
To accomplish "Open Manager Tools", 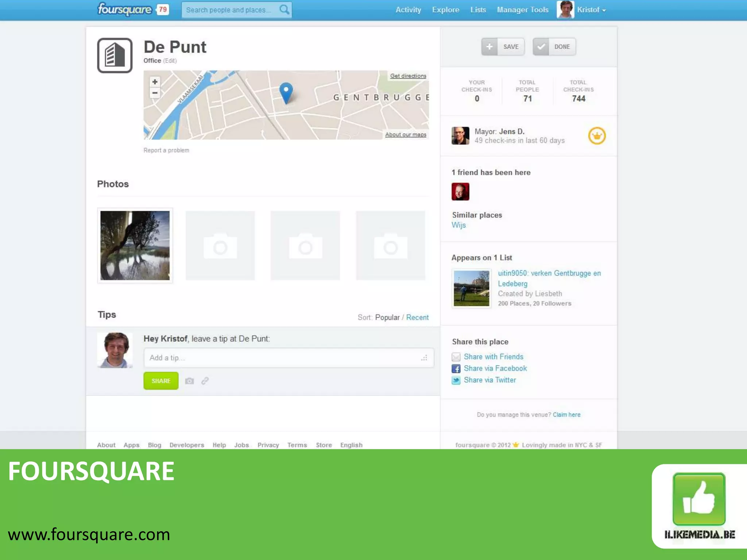I will (x=523, y=10).
